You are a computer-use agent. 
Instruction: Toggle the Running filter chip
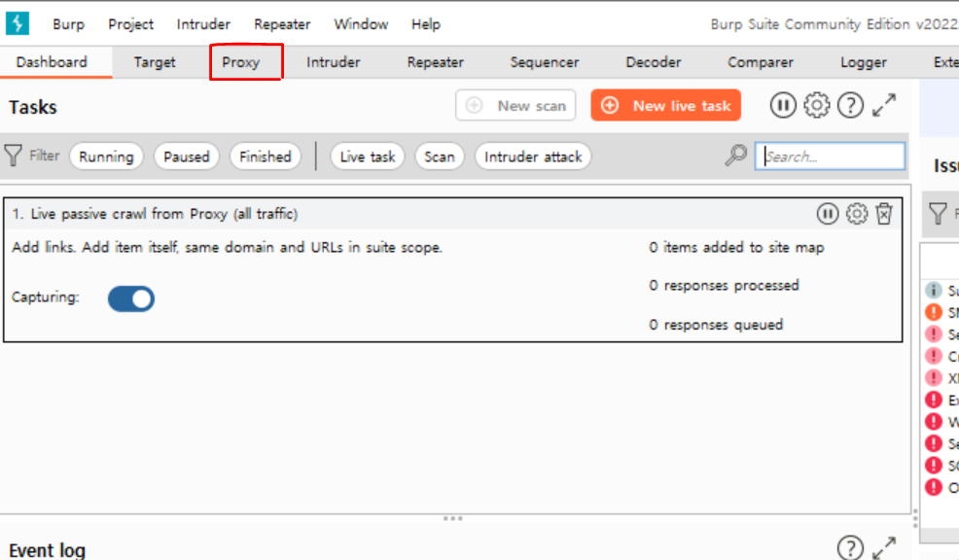pyautogui.click(x=106, y=157)
